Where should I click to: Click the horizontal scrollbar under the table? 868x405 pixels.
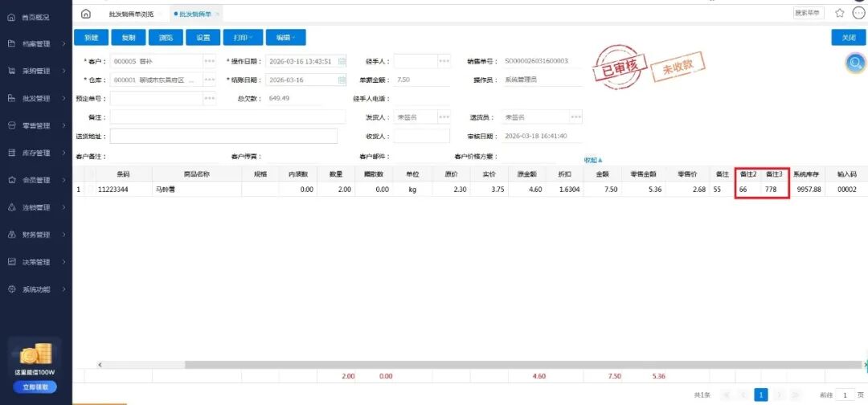(x=482, y=364)
